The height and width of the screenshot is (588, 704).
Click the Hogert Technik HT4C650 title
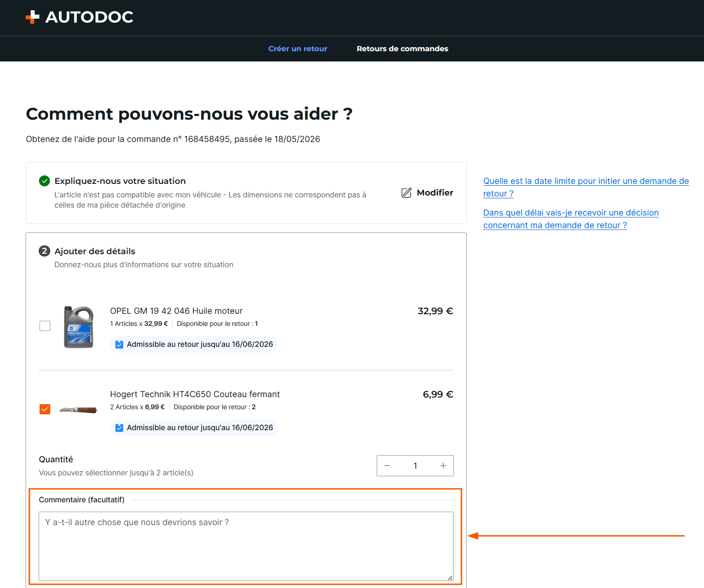[x=195, y=394]
